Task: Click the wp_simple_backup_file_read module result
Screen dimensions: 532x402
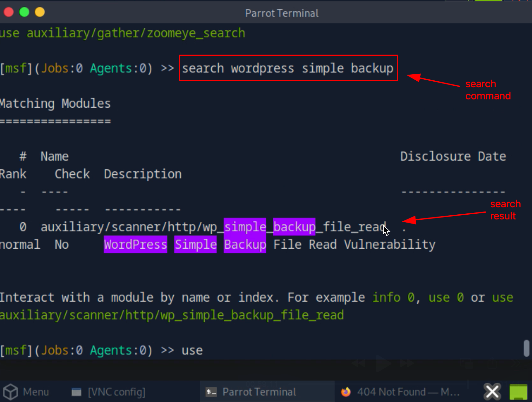Action: (213, 227)
